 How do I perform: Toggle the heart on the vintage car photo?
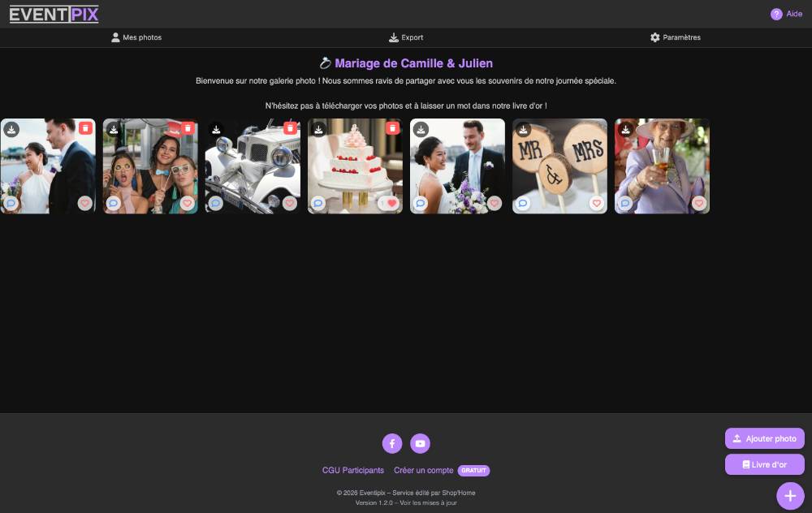pos(290,204)
